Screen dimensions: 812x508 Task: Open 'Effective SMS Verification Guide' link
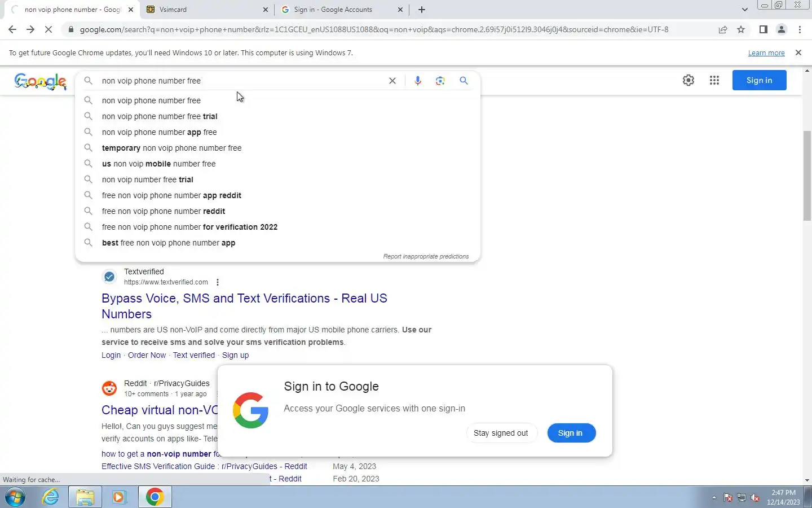(204, 466)
